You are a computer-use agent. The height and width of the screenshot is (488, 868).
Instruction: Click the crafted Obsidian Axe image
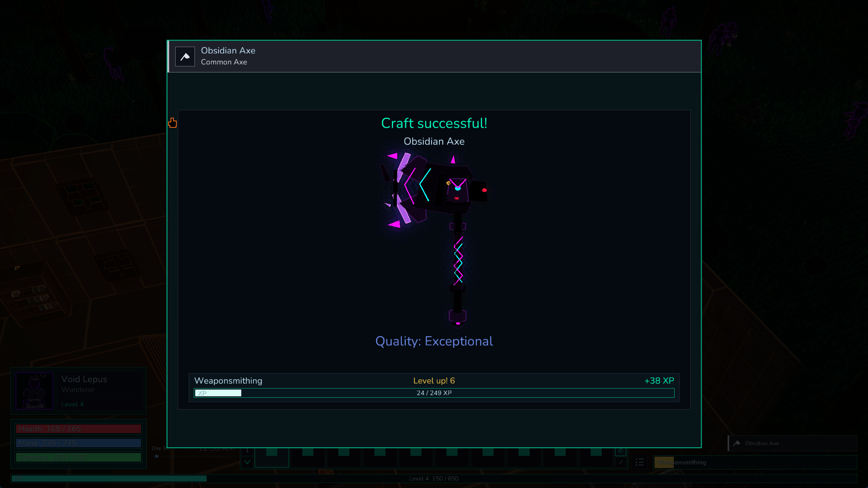pyautogui.click(x=434, y=239)
